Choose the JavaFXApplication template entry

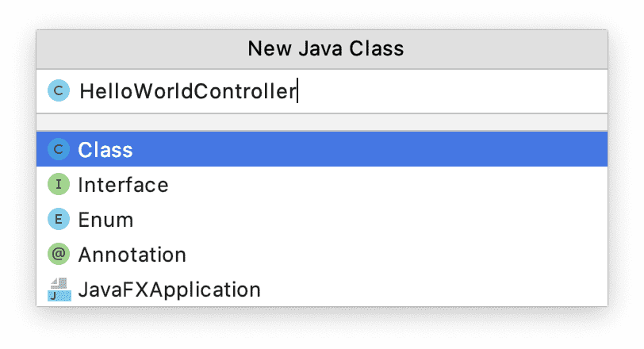coord(169,290)
